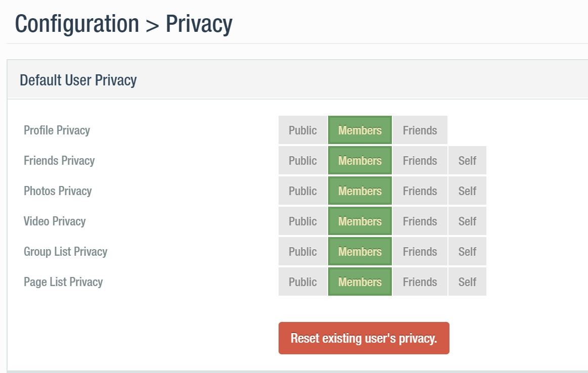Select Friends for Profile Privacy
Screen dimensions: 588x373
click(420, 130)
